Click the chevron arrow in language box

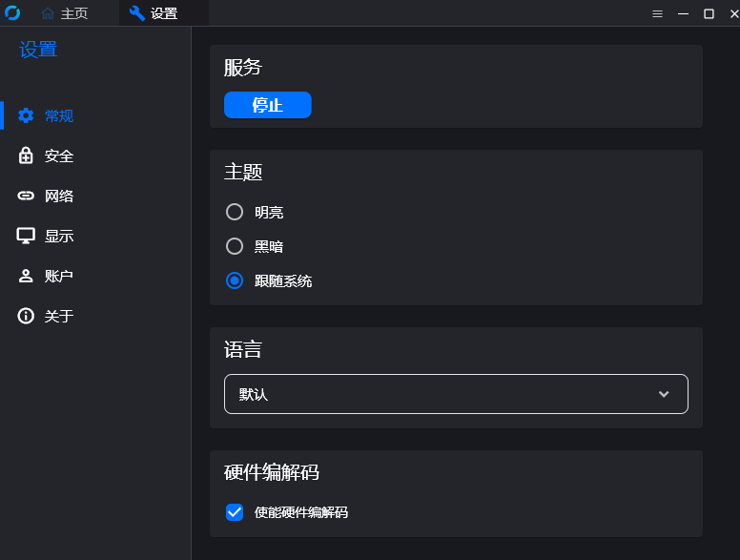[664, 394]
